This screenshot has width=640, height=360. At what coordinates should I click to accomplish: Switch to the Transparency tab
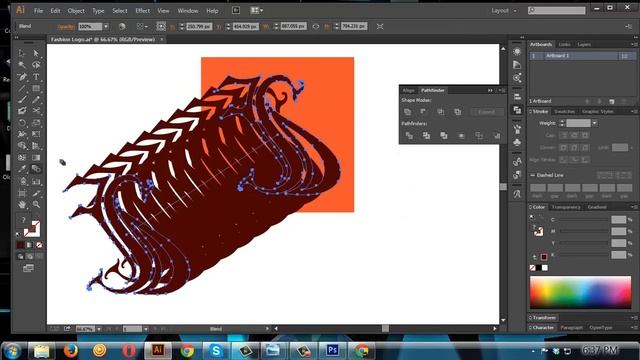pos(566,207)
